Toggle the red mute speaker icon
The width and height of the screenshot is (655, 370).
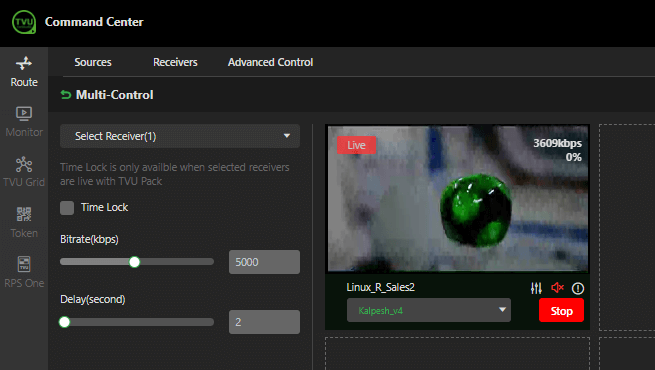557,288
